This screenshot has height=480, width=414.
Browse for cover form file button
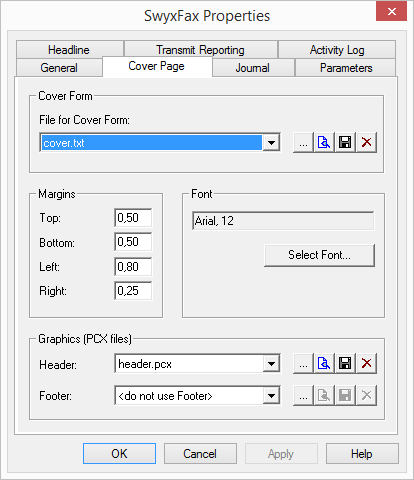point(303,143)
